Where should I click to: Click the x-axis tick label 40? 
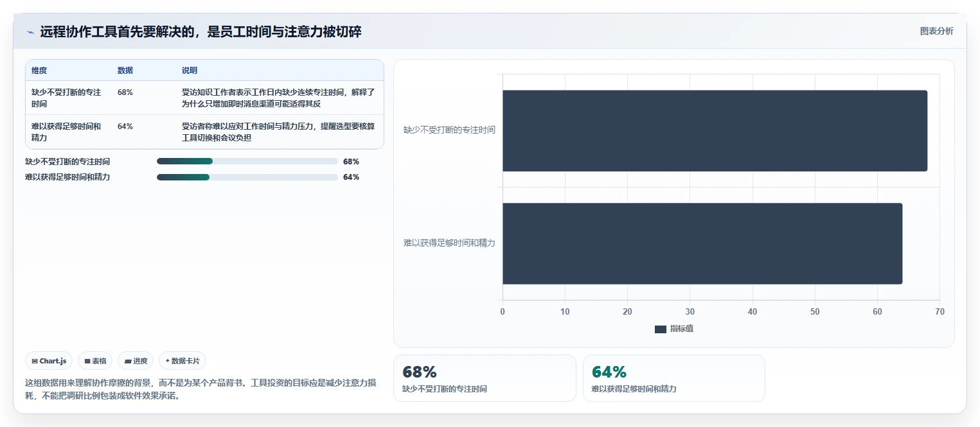coord(753,311)
